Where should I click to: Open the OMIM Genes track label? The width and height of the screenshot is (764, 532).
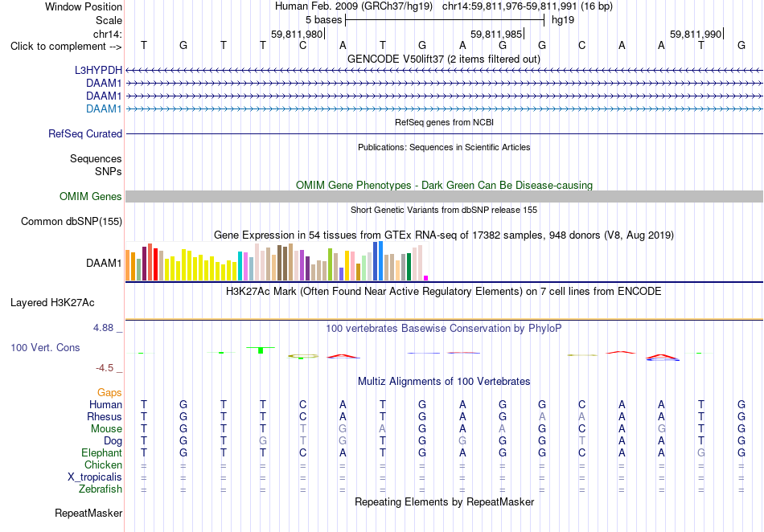tap(91, 197)
